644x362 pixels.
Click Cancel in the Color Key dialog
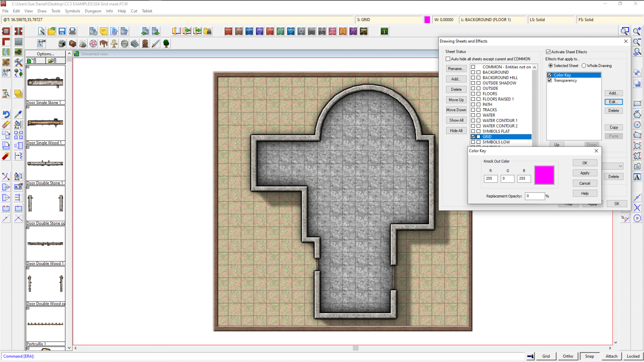585,183
